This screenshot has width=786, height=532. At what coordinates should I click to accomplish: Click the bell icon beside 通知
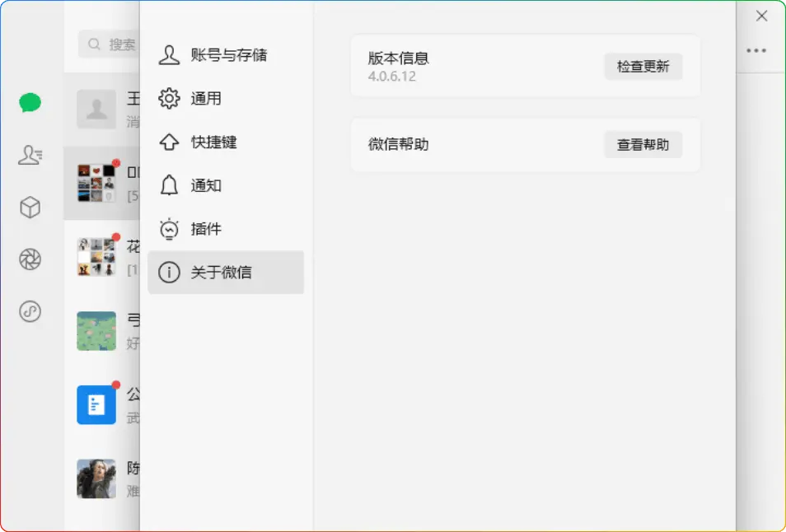point(169,185)
